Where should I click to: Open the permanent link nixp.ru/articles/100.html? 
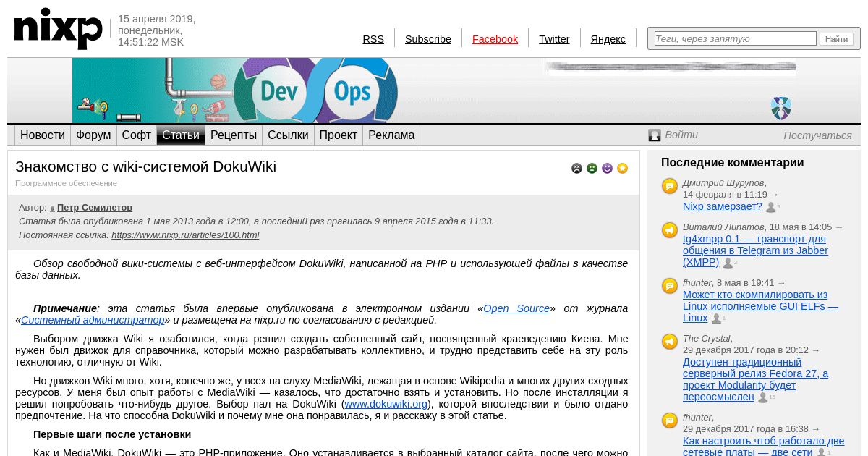click(x=185, y=235)
